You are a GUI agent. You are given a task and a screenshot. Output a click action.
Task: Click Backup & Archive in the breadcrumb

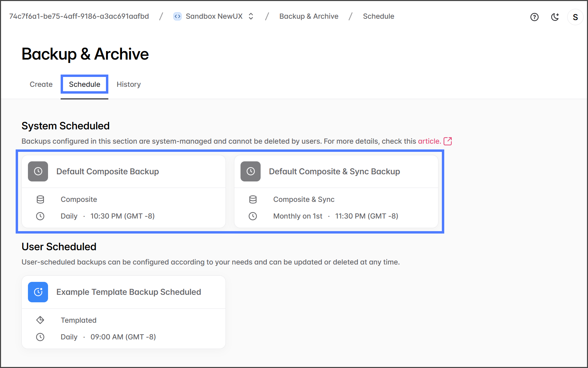(x=309, y=16)
